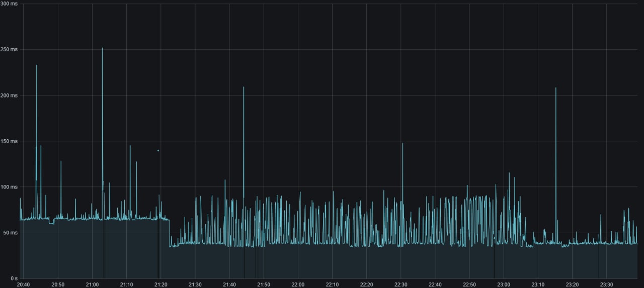Click the 50 ms y-axis label

pos(10,233)
